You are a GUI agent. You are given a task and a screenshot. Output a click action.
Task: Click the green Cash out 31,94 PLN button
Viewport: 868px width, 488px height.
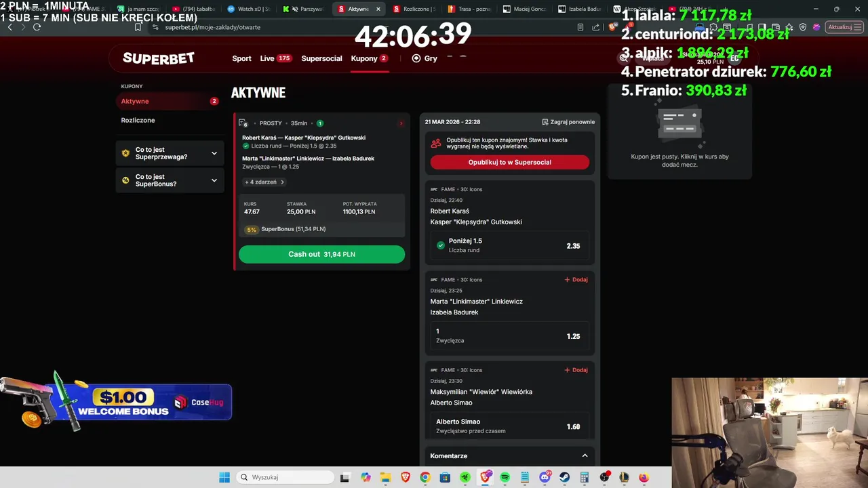(321, 254)
